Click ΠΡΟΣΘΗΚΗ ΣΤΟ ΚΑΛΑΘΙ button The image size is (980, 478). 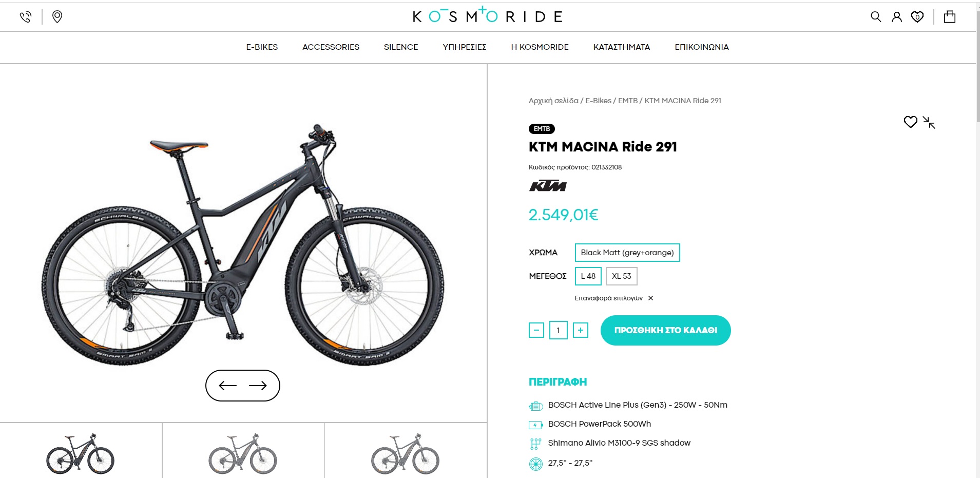coord(665,330)
